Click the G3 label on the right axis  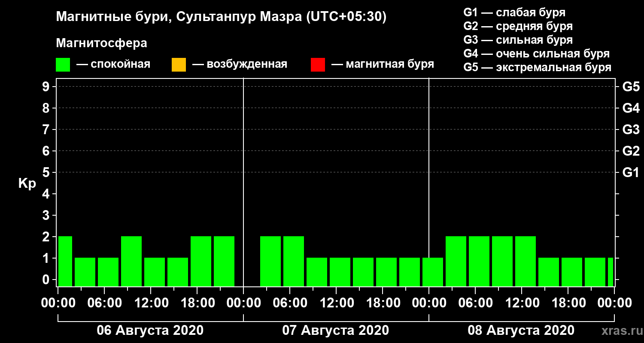coord(631,129)
